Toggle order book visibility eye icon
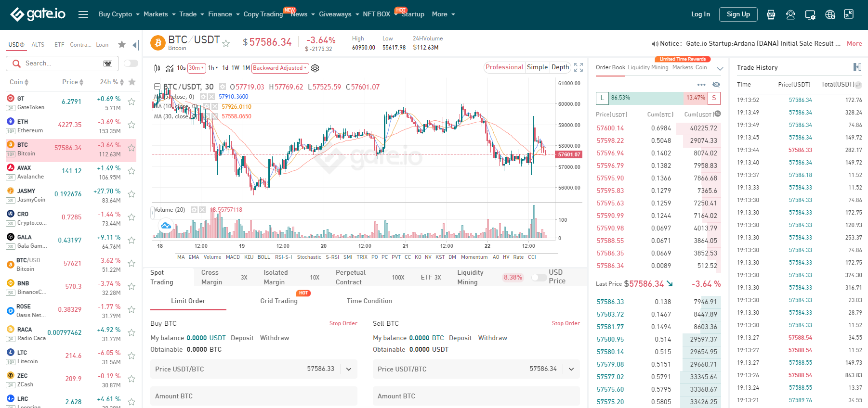Image resolution: width=868 pixels, height=408 pixels. pyautogui.click(x=716, y=85)
